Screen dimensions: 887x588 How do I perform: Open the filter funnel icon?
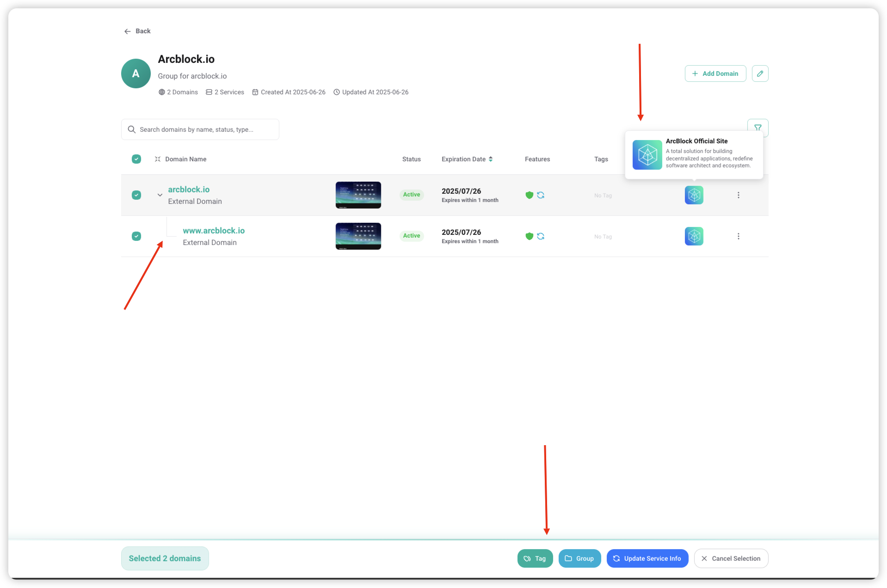click(758, 127)
